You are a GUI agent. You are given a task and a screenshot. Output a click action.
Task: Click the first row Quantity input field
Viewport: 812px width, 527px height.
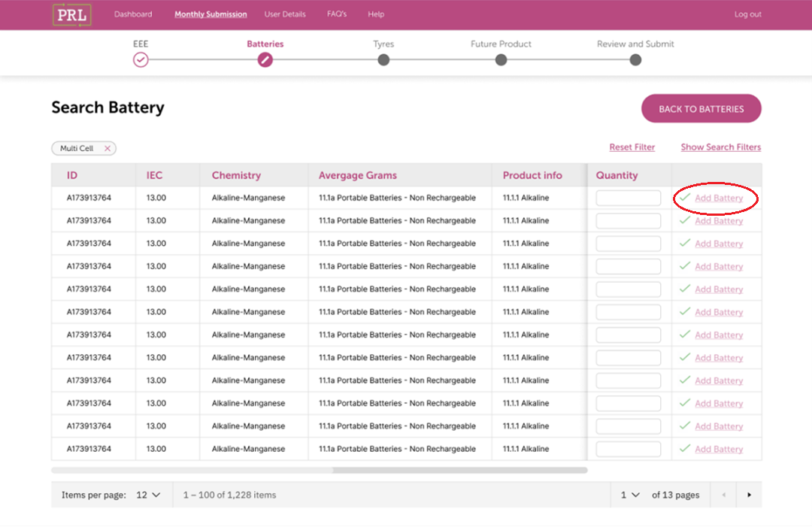(628, 198)
